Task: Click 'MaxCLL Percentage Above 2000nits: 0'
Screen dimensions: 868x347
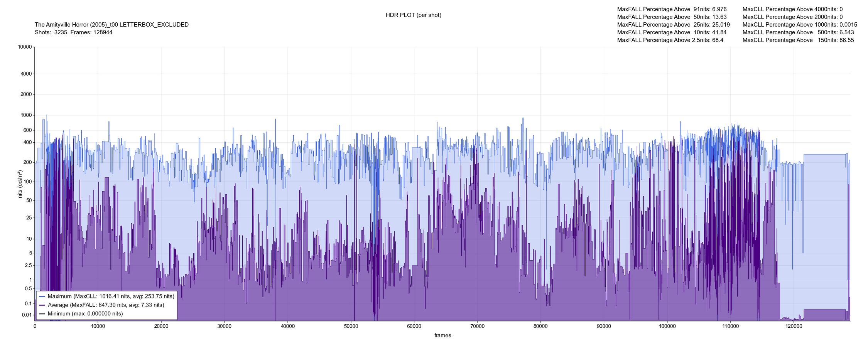Action: point(792,17)
